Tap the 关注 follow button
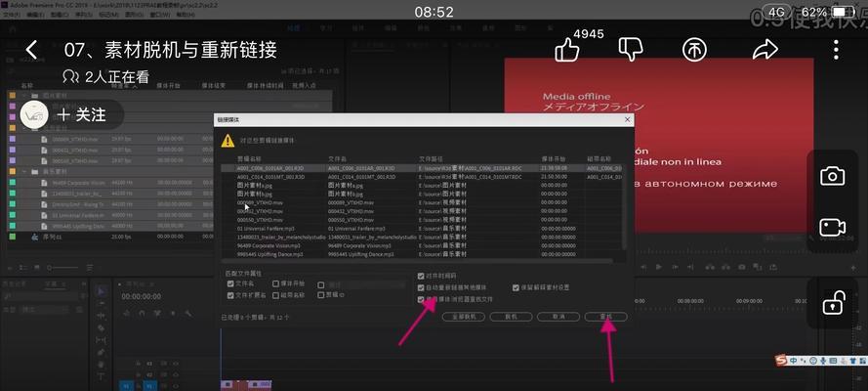 click(80, 114)
